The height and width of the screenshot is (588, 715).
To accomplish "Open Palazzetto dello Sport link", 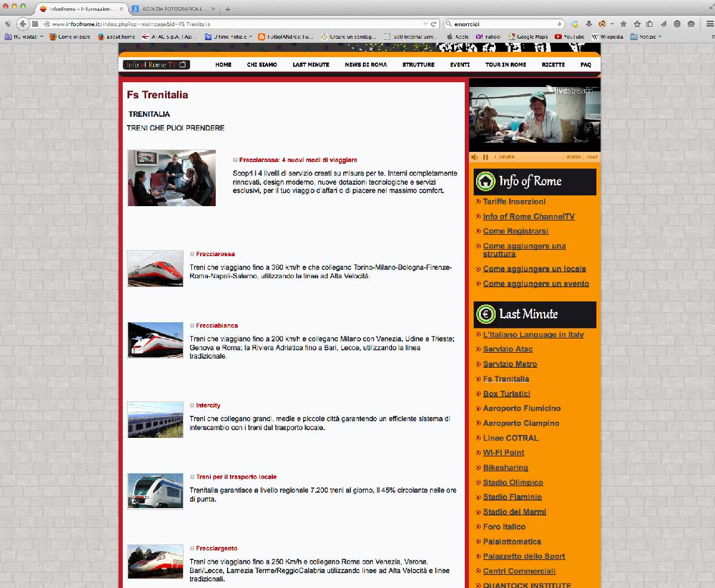I will pos(524,556).
